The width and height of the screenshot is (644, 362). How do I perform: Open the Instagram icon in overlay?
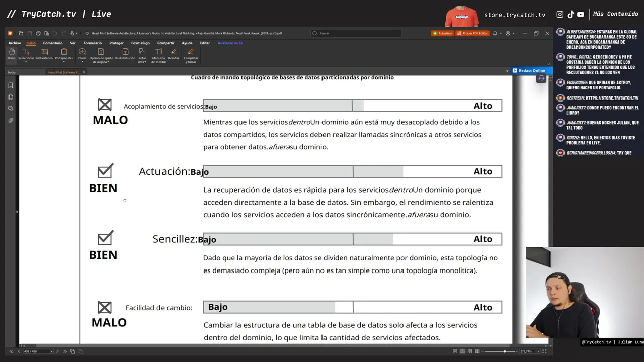(560, 14)
